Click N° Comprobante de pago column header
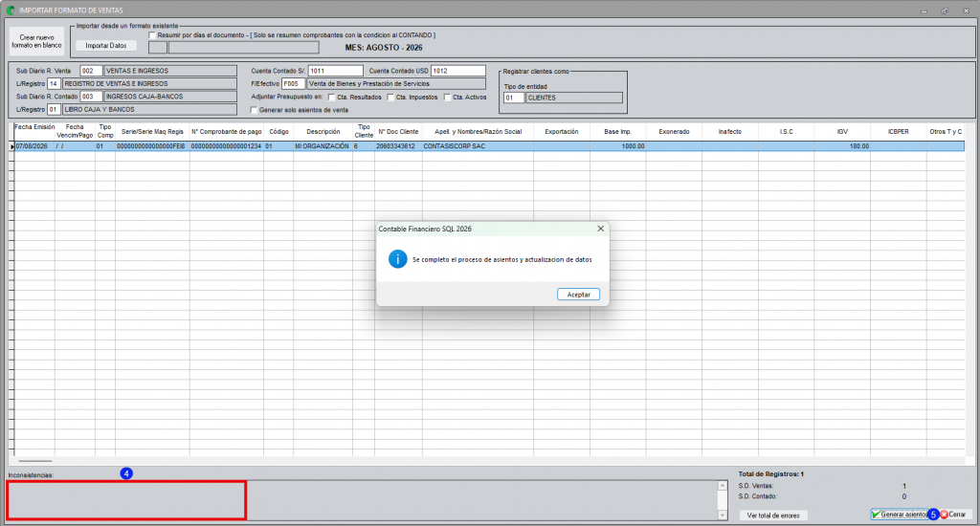 coord(226,132)
